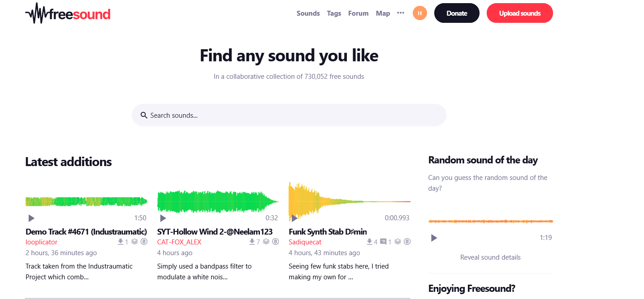Open the Sounds menu item
Viewport: 644px width, 299px height.
pos(308,13)
